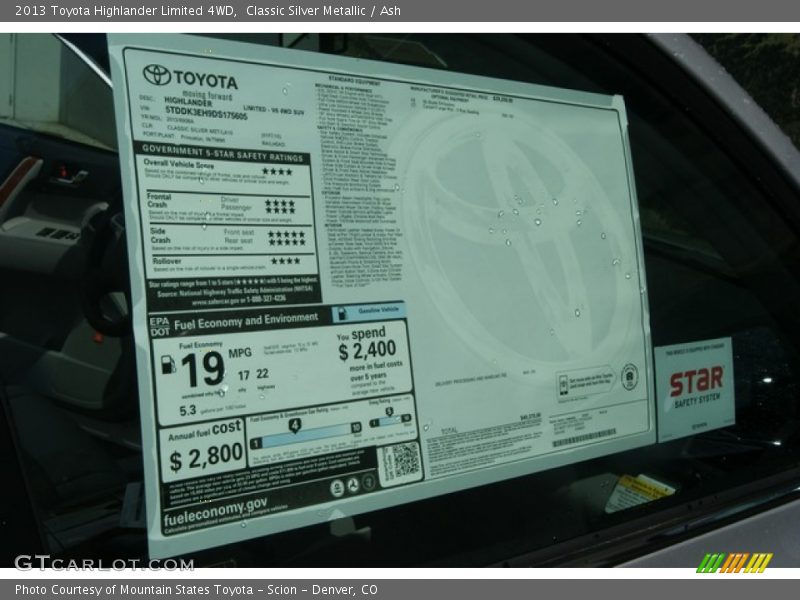Click the Rollover rating label
Viewport: 800px width, 600px height.
click(x=167, y=261)
